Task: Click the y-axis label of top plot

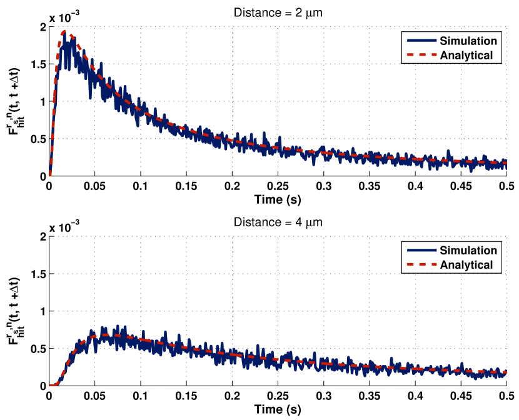Action: (x=16, y=102)
